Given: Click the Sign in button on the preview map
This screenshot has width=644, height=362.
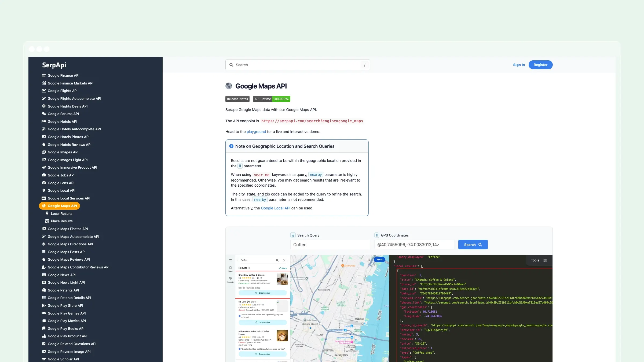Looking at the screenshot, I should (x=379, y=259).
